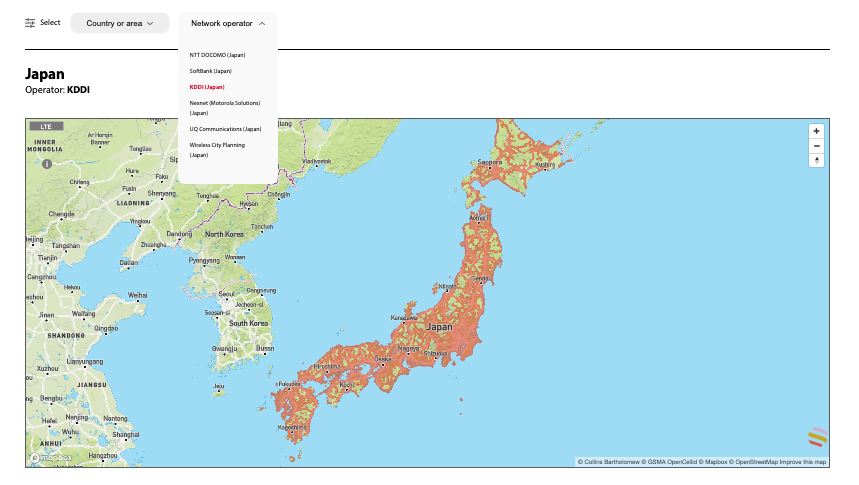859x485 pixels.
Task: Click the striped globe logo icon
Action: tap(818, 438)
